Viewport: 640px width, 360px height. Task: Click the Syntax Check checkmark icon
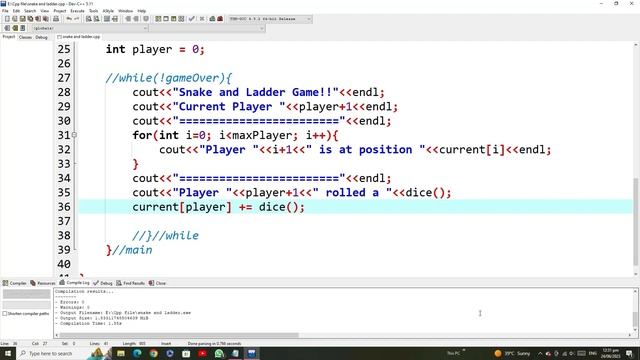pos(191,19)
